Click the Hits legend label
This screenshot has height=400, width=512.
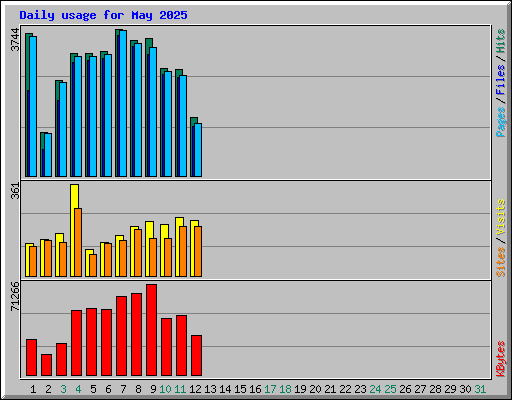(501, 41)
